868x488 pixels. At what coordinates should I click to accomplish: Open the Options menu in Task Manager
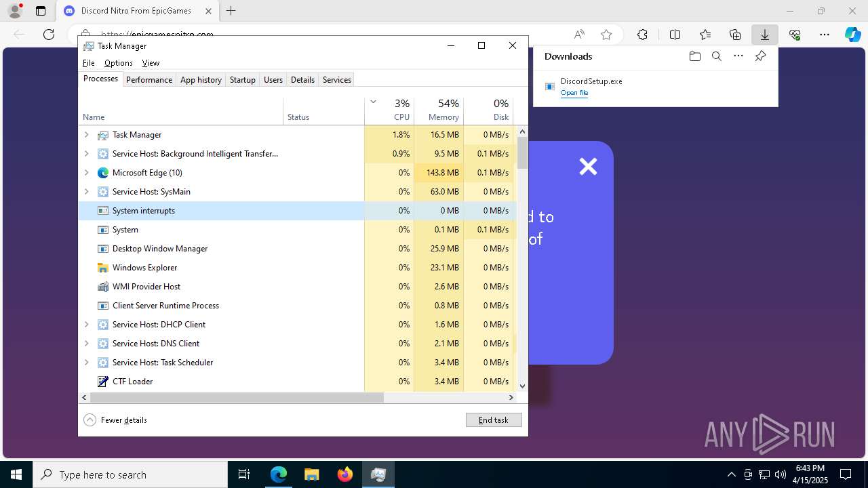(119, 63)
